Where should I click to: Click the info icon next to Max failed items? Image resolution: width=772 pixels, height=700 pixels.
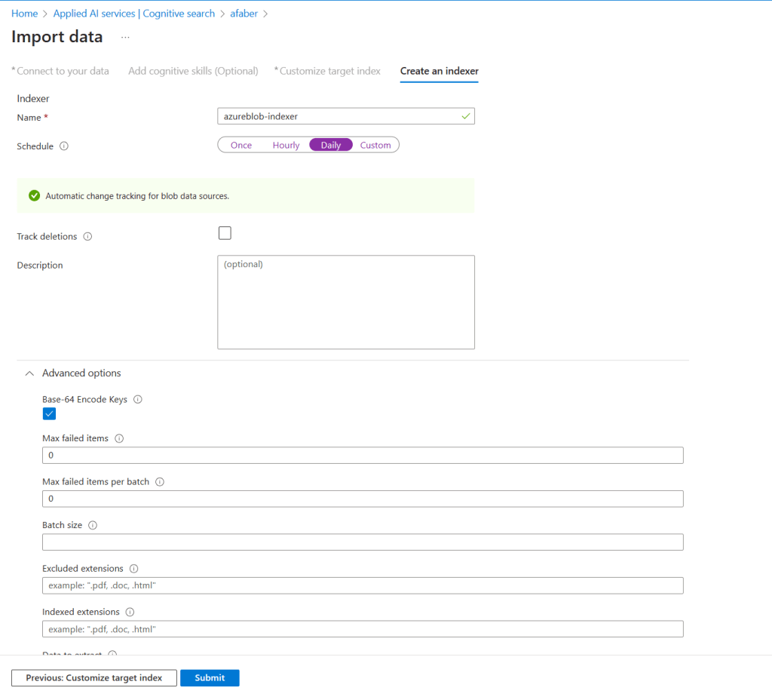[x=119, y=438]
